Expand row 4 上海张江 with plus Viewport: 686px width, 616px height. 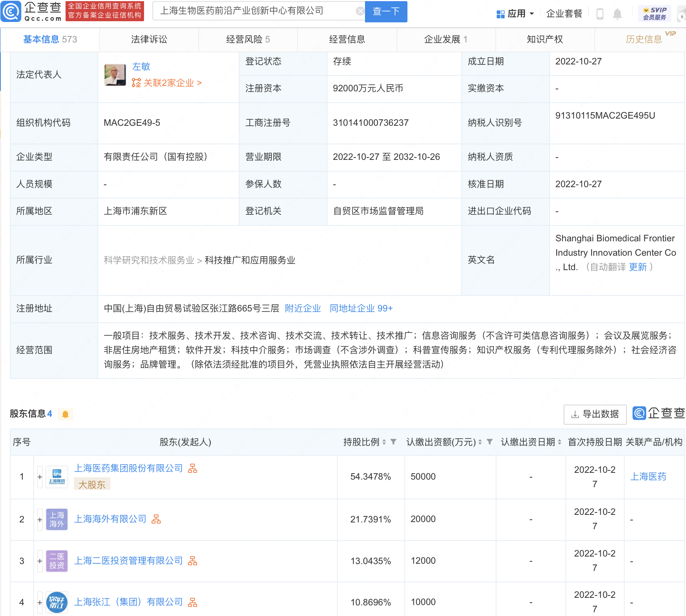tap(39, 602)
